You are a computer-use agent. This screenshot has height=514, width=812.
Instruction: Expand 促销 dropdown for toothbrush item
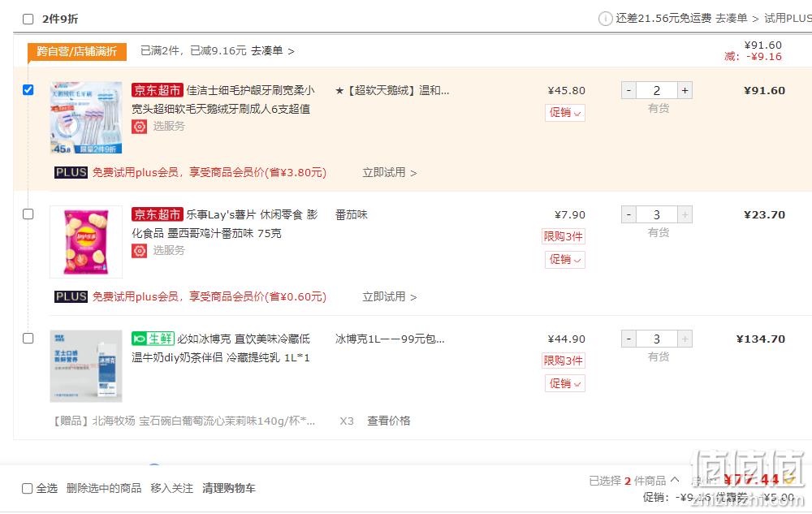click(565, 113)
